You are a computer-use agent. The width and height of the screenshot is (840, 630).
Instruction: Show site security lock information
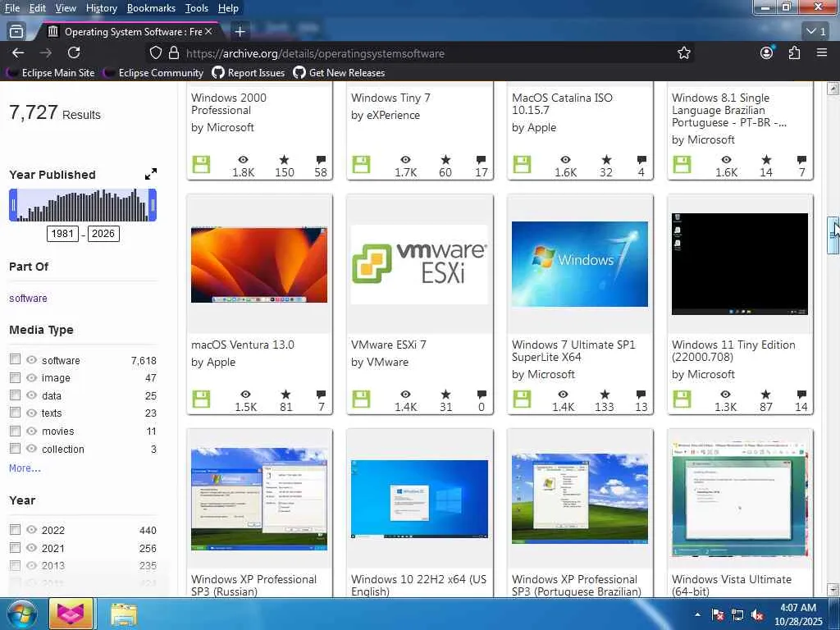pyautogui.click(x=174, y=53)
